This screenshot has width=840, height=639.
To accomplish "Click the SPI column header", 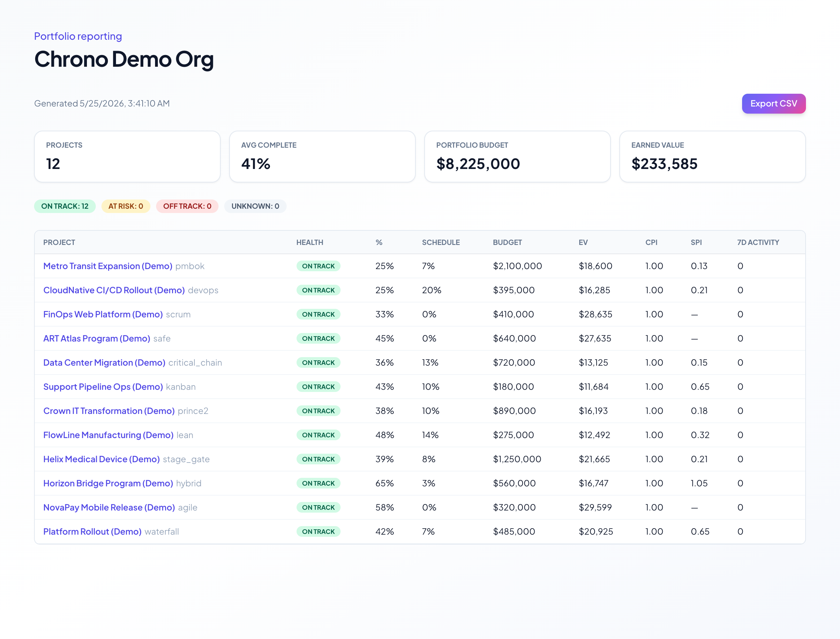I will tap(696, 242).
